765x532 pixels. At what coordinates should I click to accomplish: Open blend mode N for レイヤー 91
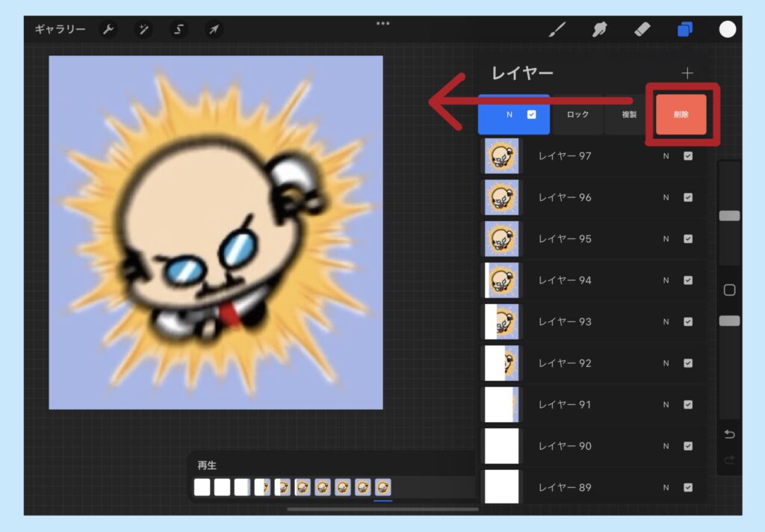point(666,405)
